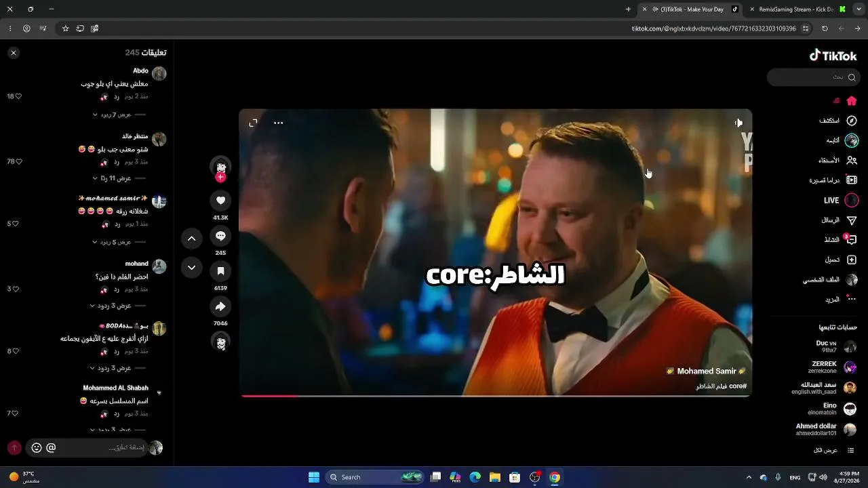The height and width of the screenshot is (488, 868).
Task: Go to the previous video with up arrow
Action: tap(191, 239)
